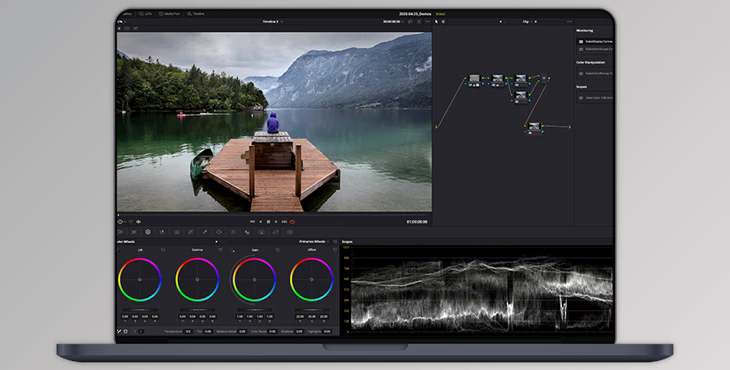Play the clip in reverse
This screenshot has width=730, height=370.
(261, 222)
